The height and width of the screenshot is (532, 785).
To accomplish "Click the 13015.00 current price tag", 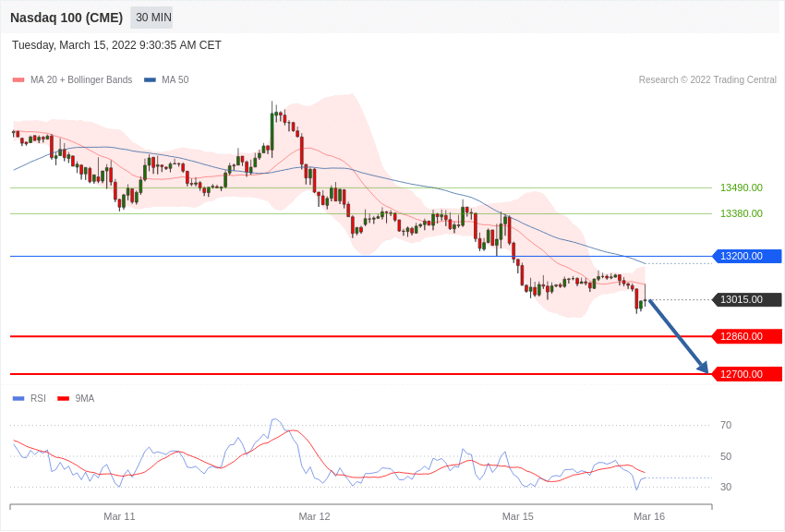I will pos(746,299).
